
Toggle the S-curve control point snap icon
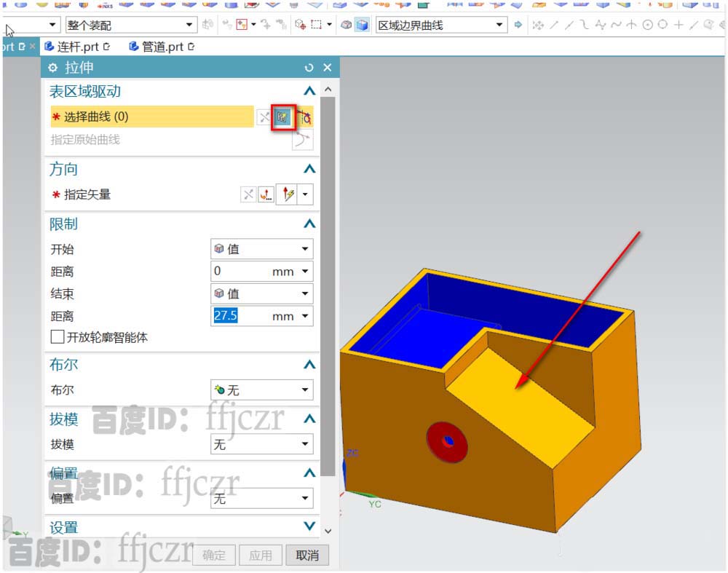coord(585,25)
